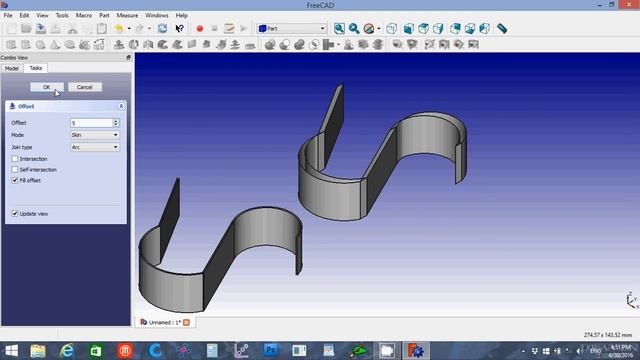The width and height of the screenshot is (640, 360).
Task: Click the Part Extrude icon
Action: click(x=119, y=44)
